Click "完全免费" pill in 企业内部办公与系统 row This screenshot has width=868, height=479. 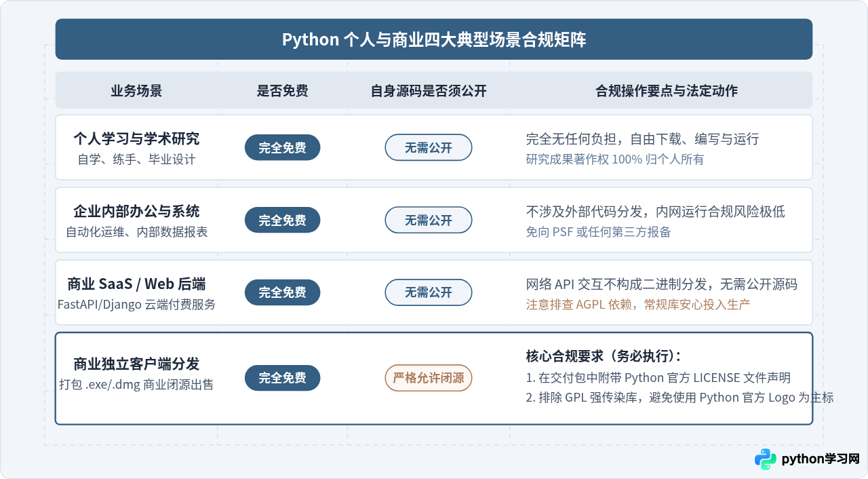click(282, 220)
